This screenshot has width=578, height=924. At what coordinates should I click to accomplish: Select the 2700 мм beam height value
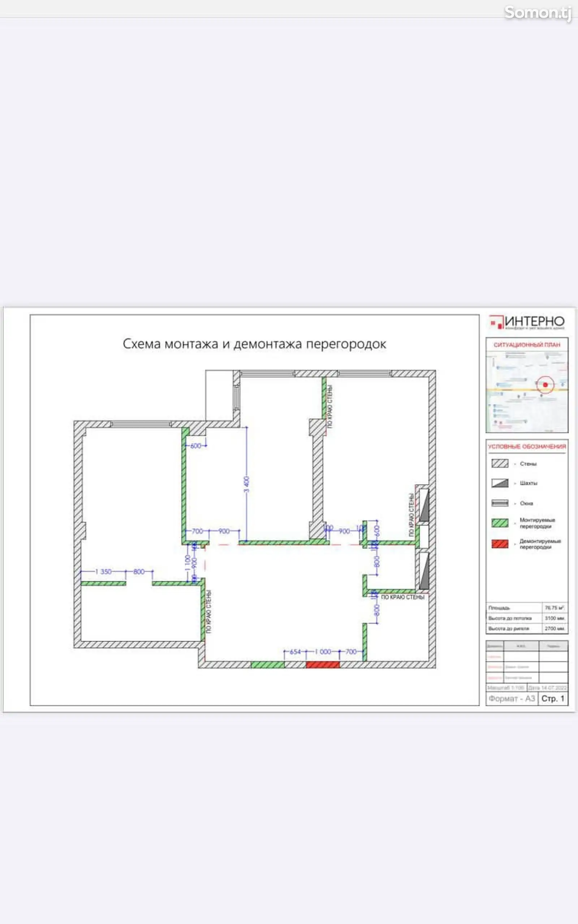tap(555, 628)
